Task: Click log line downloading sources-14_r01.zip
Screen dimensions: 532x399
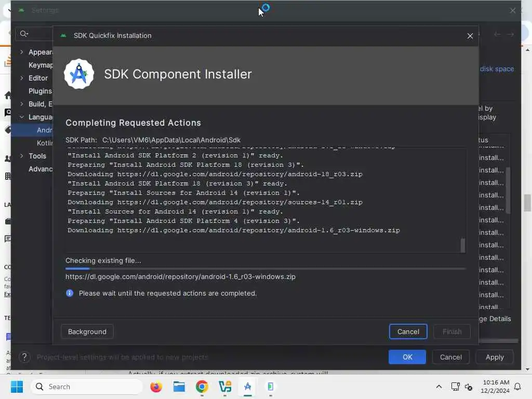Action: click(x=215, y=202)
